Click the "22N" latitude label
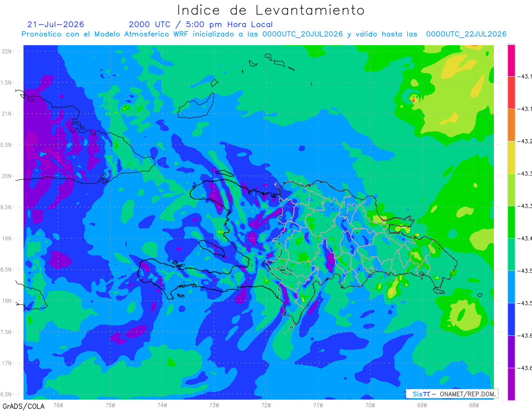Screen dimensions: 532x411 (7, 51)
